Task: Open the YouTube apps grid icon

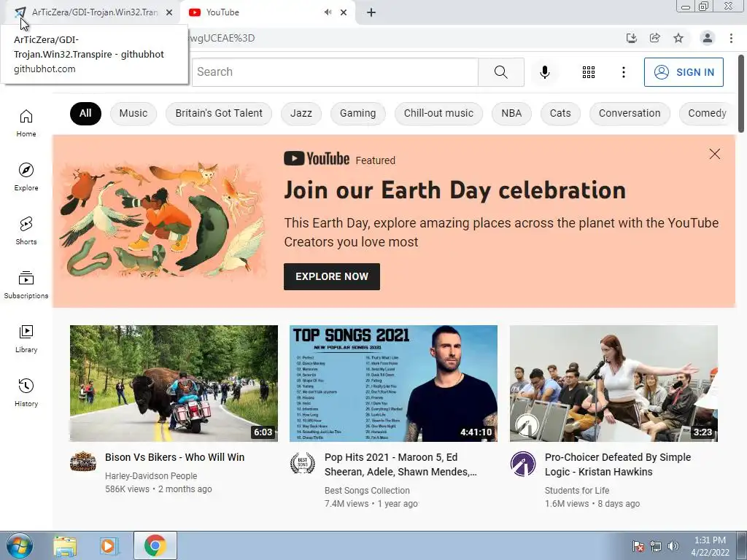Action: 589,72
